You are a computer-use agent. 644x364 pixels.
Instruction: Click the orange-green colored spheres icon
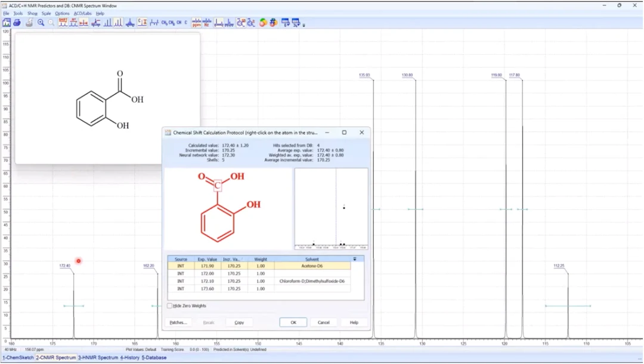coord(264,23)
